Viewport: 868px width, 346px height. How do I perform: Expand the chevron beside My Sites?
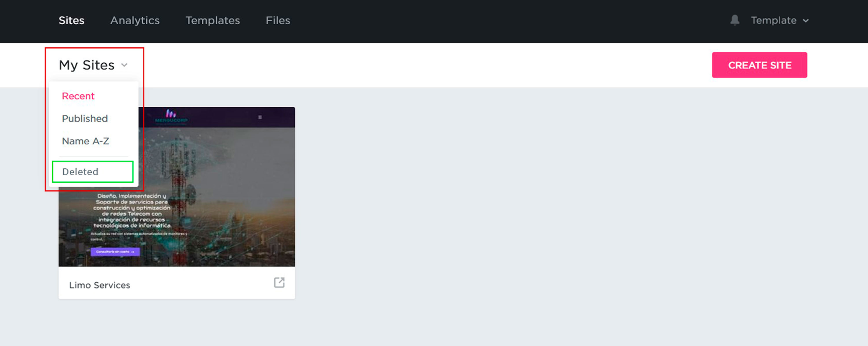coord(124,65)
